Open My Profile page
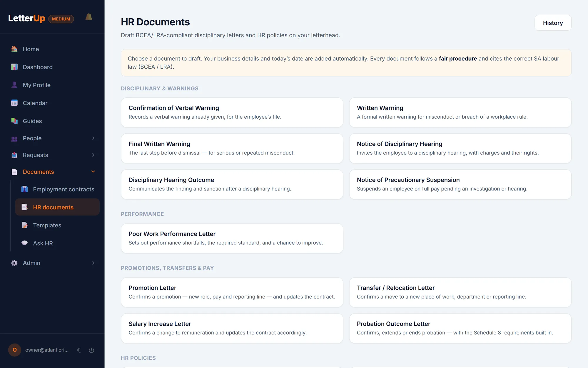Screen dimensions: 588x368 coord(52,85)
